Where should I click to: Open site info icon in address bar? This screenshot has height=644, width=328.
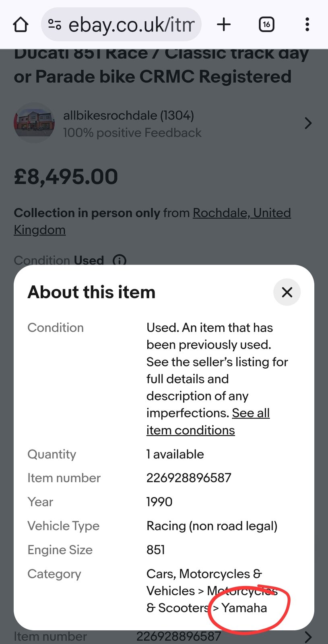point(55,25)
